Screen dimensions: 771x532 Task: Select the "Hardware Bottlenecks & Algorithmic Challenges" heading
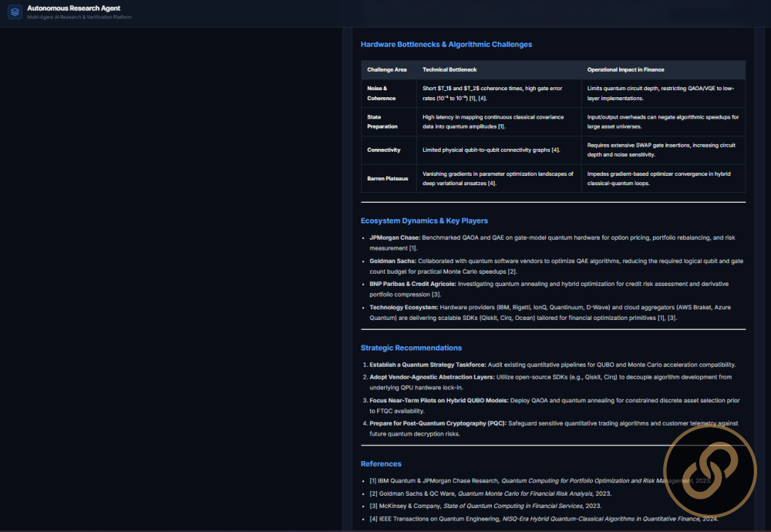446,44
